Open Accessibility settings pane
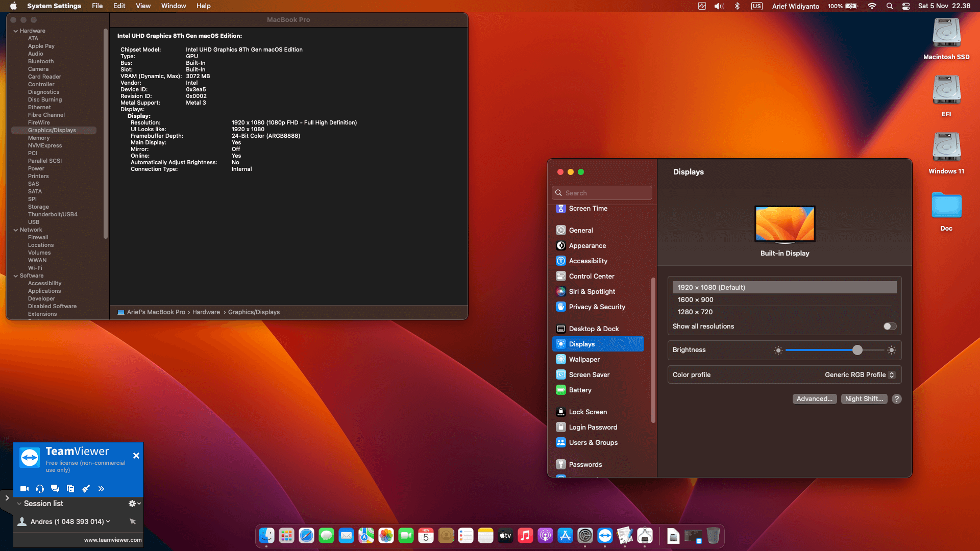980x551 pixels. (x=598, y=261)
